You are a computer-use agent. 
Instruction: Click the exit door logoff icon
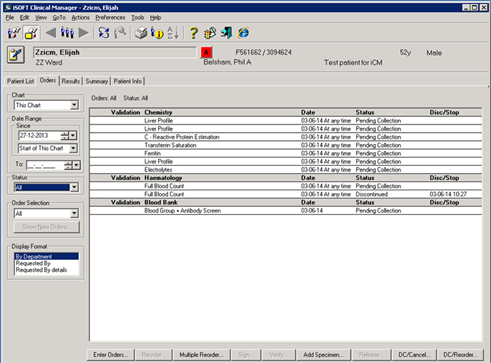[227, 33]
